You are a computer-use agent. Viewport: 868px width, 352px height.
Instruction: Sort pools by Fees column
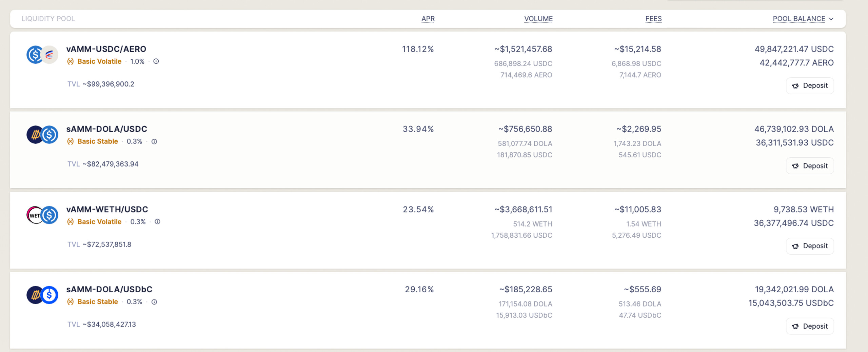653,19
